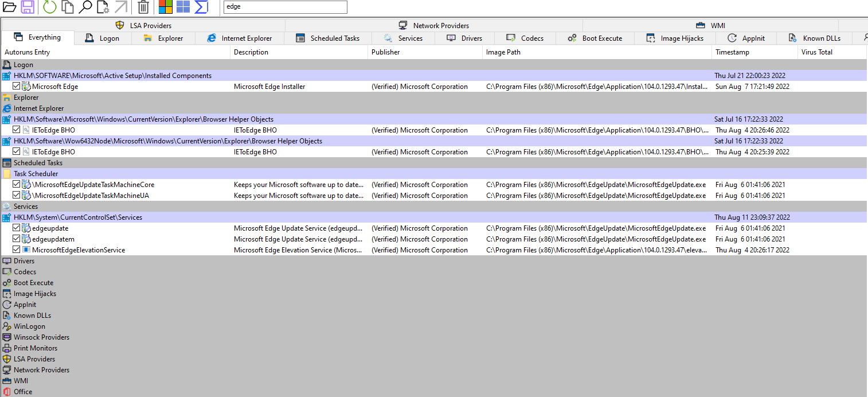This screenshot has height=397, width=868.
Task: Click the edgeupdate service entry icon
Action: pyautogui.click(x=26, y=228)
